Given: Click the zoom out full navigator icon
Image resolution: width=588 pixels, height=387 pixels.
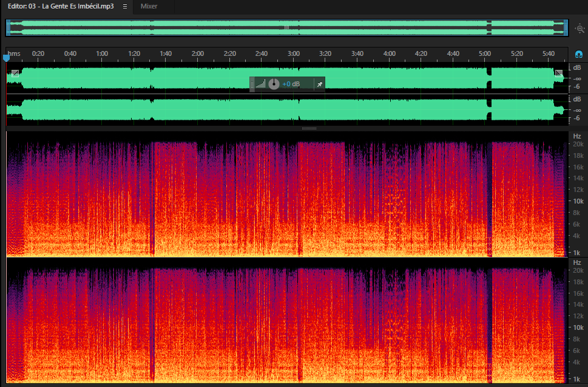Looking at the screenshot, I should (x=580, y=29).
